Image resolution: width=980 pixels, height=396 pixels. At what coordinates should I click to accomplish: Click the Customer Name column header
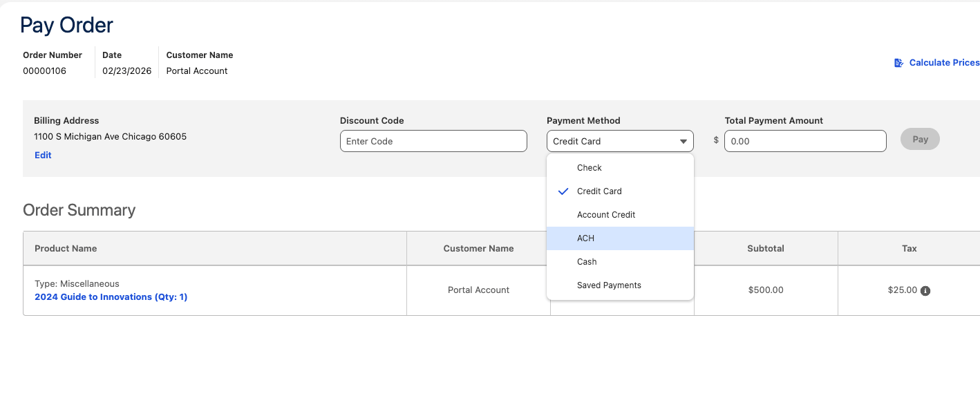[478, 249]
